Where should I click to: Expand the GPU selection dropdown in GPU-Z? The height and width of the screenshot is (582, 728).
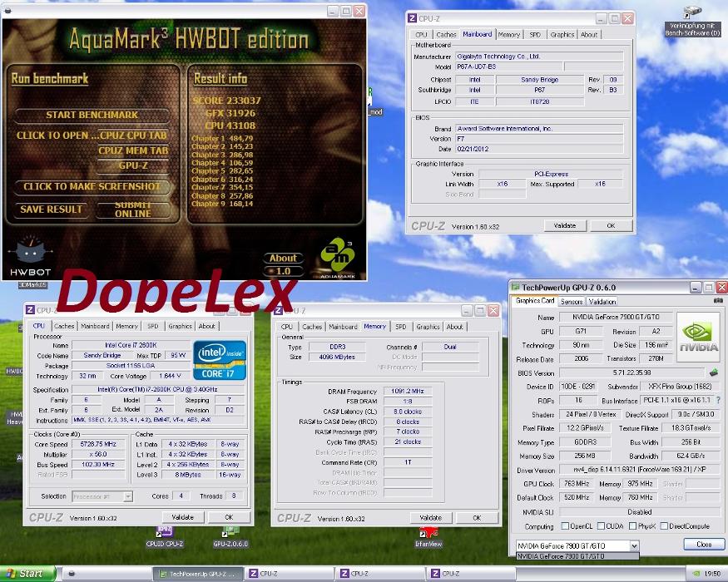(634, 545)
